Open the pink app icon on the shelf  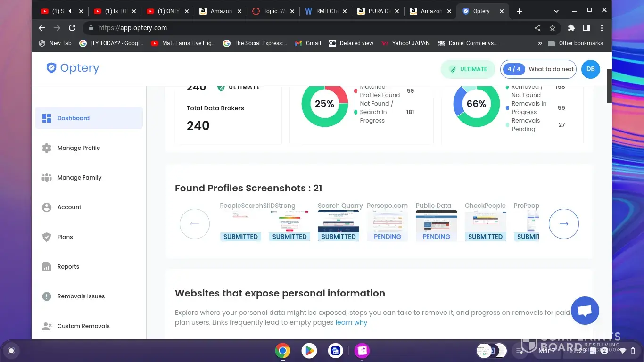click(x=362, y=351)
